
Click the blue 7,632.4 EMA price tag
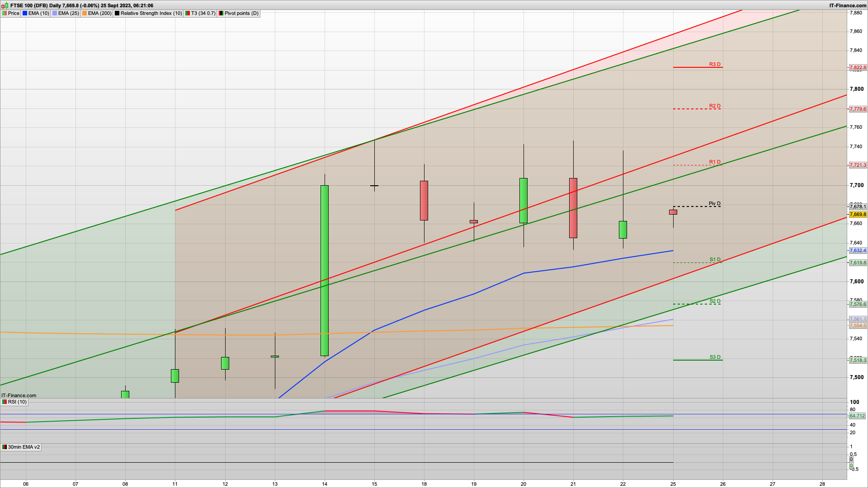click(x=858, y=250)
